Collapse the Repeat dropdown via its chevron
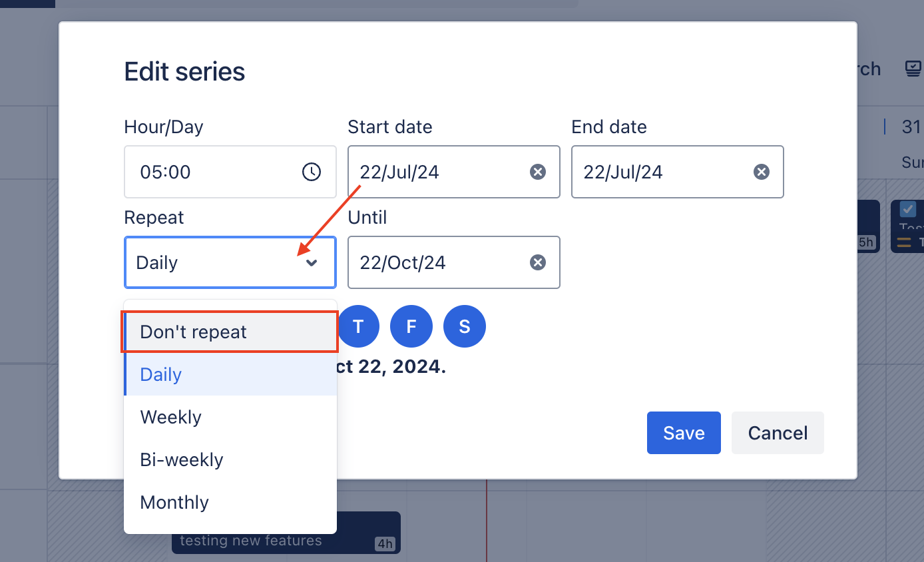 point(312,262)
